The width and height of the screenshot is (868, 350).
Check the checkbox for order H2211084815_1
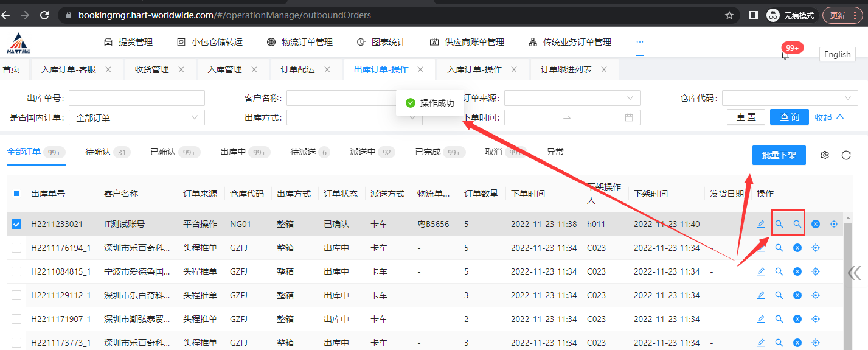[x=16, y=271]
